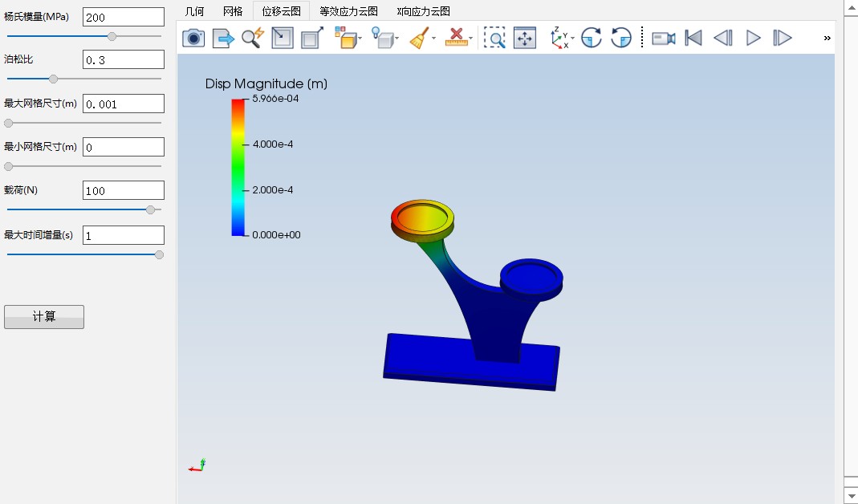The height and width of the screenshot is (504, 858).
Task: Open dropdown arrow beside XYZ axes icon
Action: coord(572,39)
